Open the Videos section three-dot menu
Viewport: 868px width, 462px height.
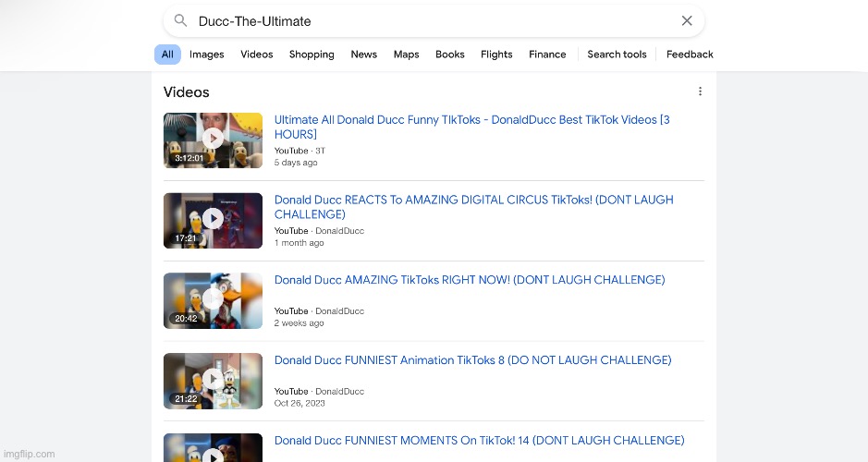point(701,91)
